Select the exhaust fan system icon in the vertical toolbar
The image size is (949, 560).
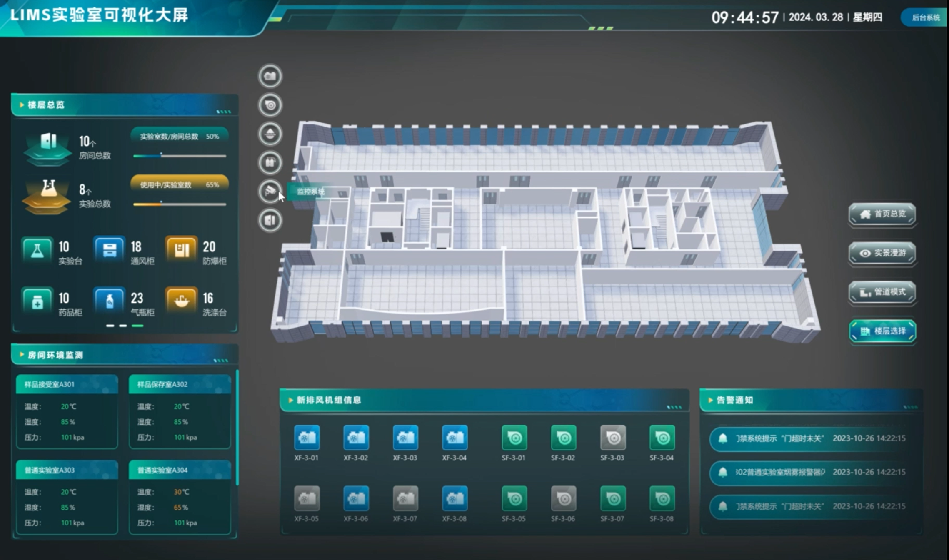tap(270, 105)
